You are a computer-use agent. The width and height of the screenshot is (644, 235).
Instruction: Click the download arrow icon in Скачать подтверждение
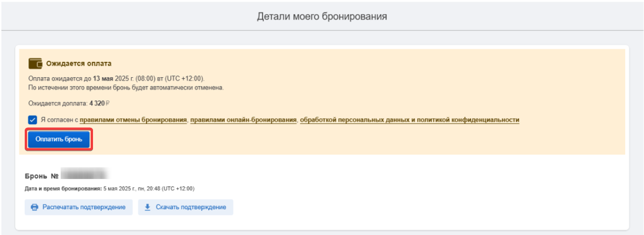pos(147,207)
